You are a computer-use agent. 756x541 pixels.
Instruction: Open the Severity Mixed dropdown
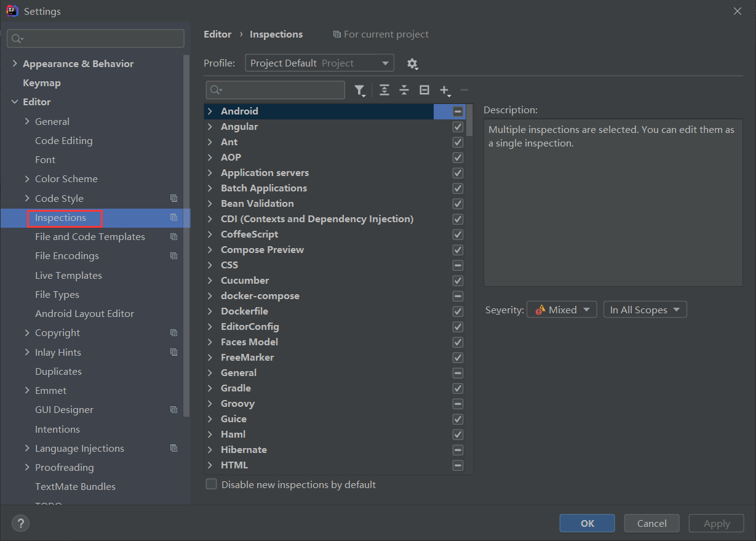coord(562,310)
